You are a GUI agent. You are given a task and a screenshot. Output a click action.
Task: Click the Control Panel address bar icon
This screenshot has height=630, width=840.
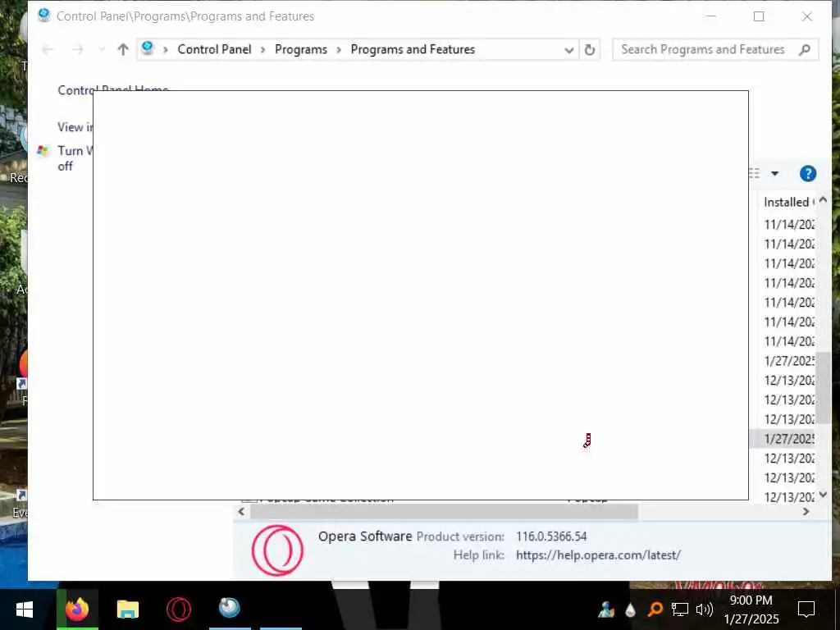pyautogui.click(x=148, y=48)
